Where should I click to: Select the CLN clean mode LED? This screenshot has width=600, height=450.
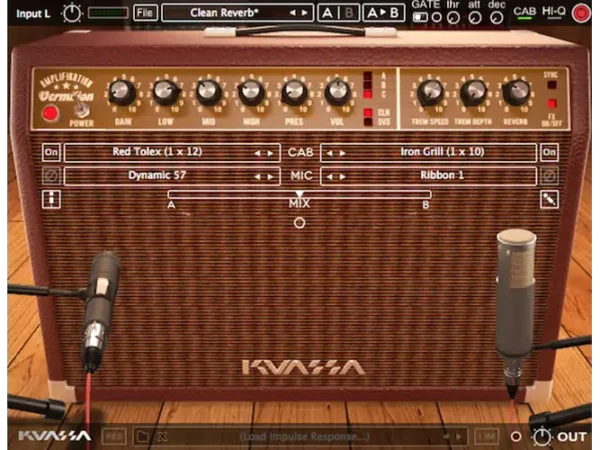tap(368, 112)
